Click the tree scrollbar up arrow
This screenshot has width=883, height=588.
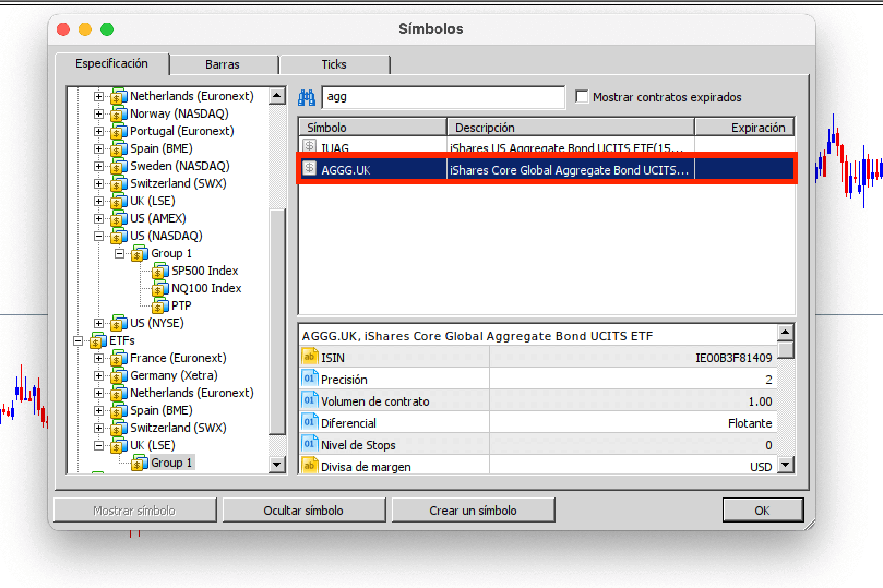pos(277,95)
